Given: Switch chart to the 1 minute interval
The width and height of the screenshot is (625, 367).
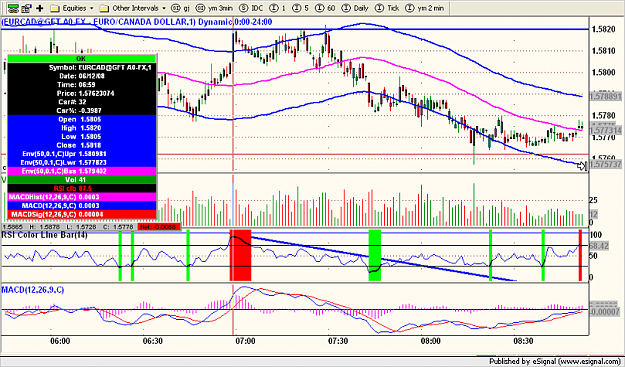Looking at the screenshot, I should pos(278,8).
